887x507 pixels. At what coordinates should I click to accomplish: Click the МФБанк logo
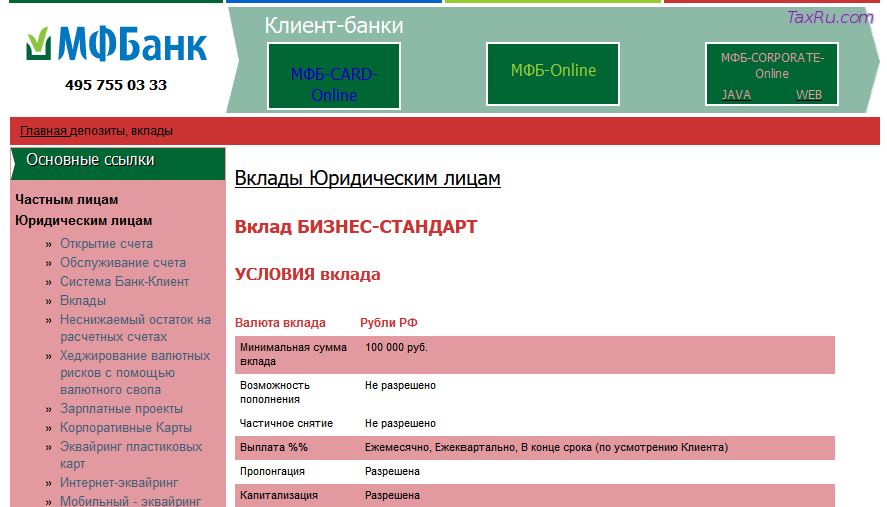(116, 44)
